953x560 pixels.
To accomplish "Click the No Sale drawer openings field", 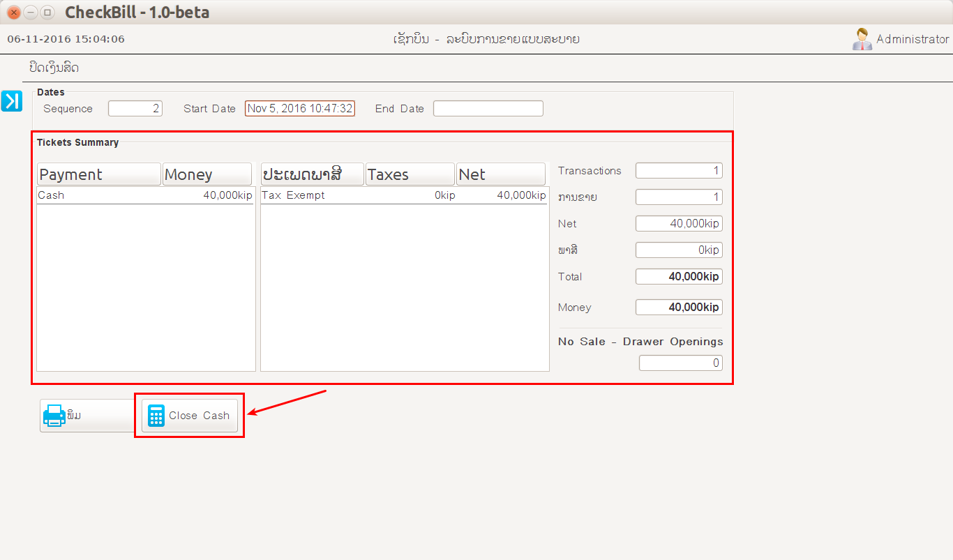I will (x=680, y=363).
